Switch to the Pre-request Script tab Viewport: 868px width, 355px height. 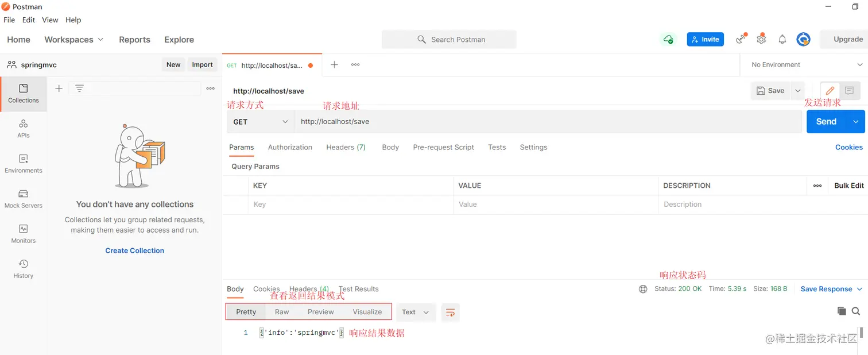click(443, 147)
